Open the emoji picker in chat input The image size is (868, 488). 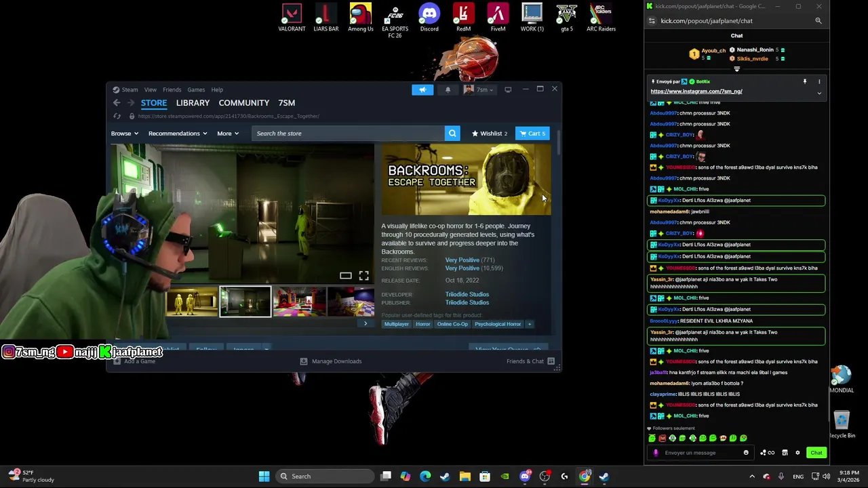746,453
